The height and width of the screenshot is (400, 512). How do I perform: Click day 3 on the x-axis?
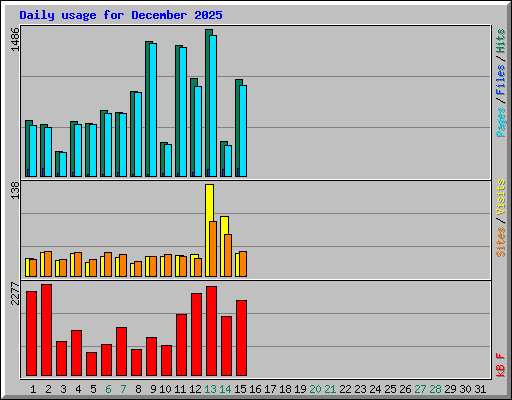pos(63,389)
